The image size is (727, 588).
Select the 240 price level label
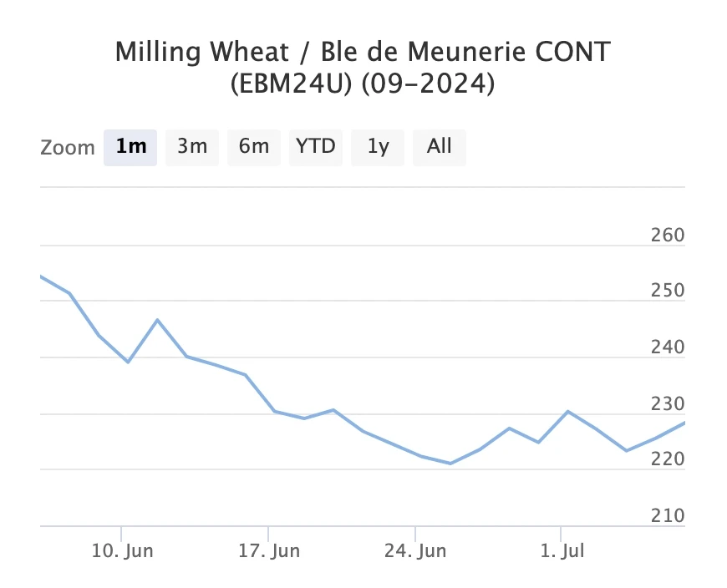click(667, 348)
